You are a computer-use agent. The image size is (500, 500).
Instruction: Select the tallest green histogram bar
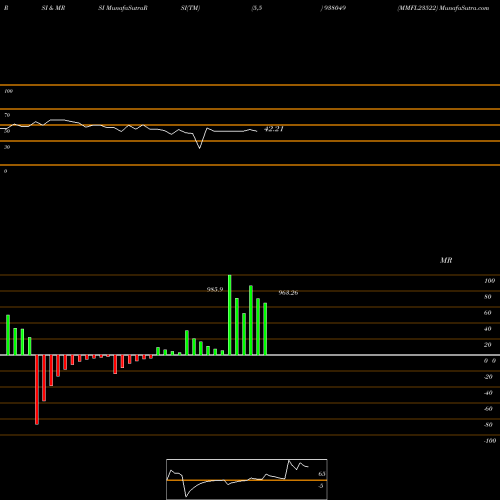click(230, 315)
